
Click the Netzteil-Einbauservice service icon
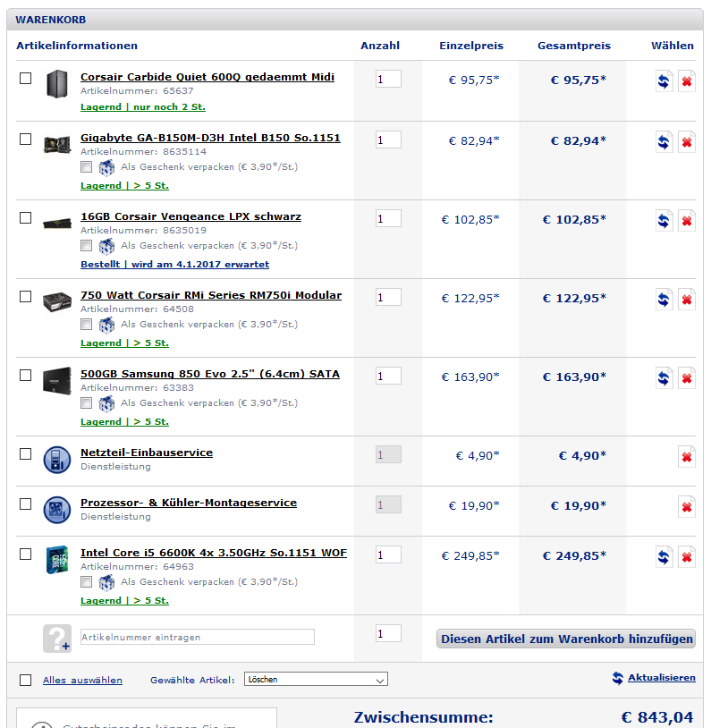pyautogui.click(x=57, y=460)
